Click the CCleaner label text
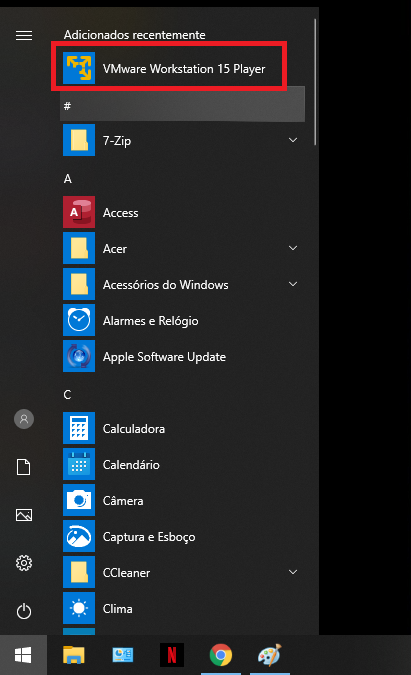 [126, 573]
